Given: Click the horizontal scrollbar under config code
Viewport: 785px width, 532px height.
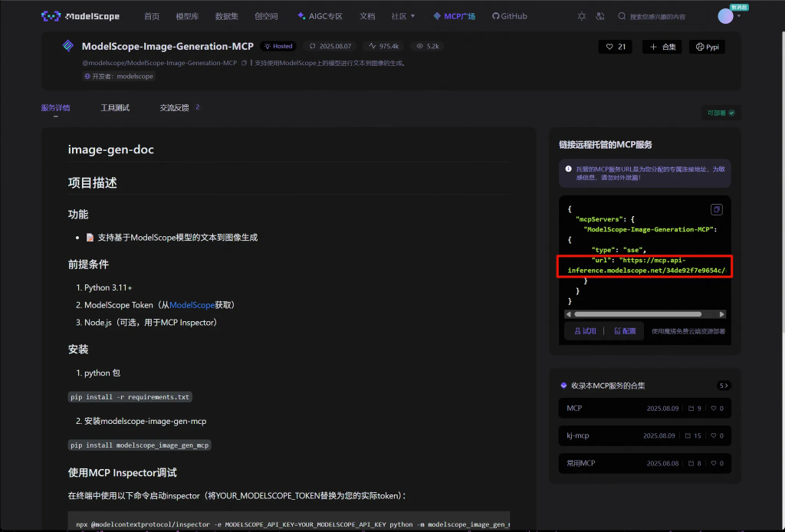Looking at the screenshot, I should (638, 314).
